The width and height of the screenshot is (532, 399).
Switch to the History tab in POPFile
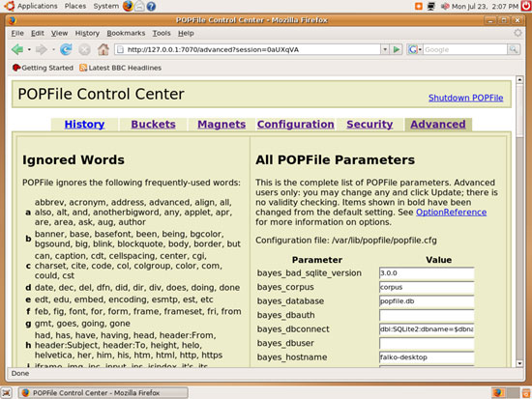tap(84, 124)
